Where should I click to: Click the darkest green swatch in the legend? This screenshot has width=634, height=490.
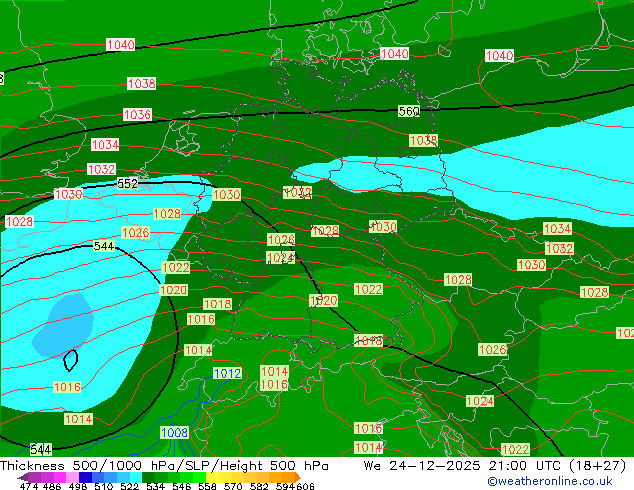pos(148,477)
